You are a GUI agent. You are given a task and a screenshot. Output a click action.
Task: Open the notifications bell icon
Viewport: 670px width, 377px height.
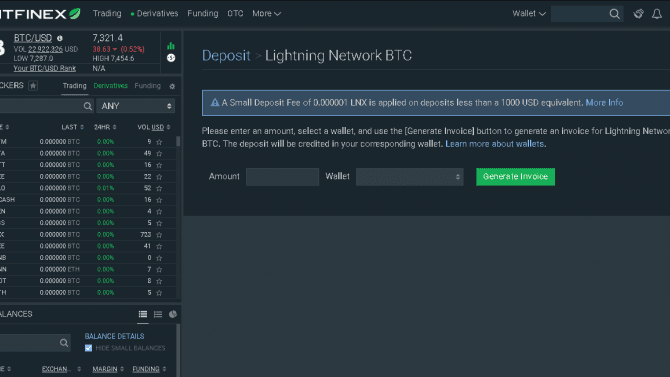pos(657,14)
